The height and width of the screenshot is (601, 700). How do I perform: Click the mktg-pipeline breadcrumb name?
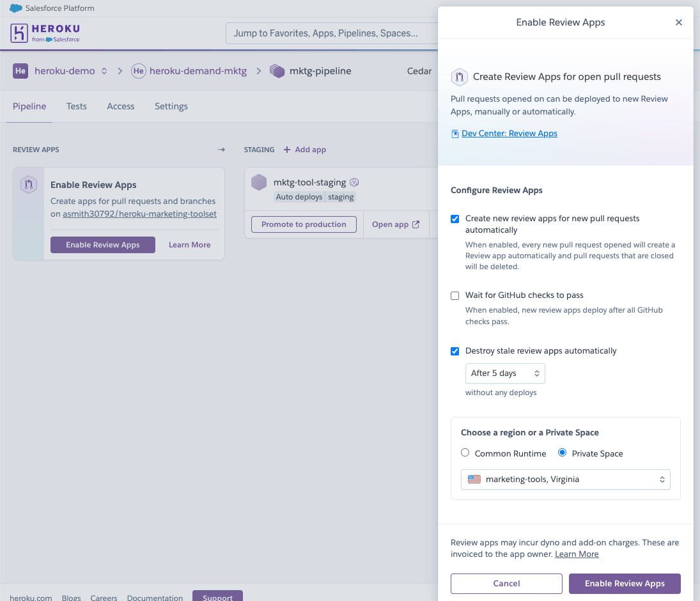[320, 71]
